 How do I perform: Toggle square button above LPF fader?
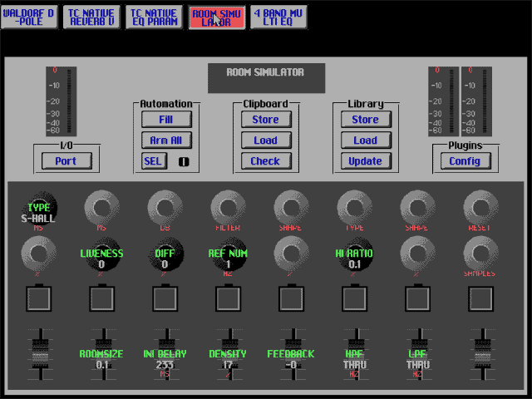click(x=417, y=298)
